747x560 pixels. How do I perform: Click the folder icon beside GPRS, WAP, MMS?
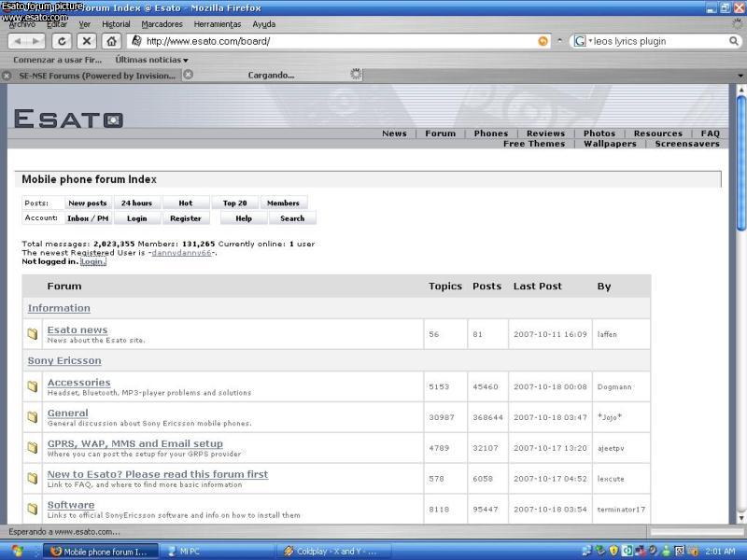[x=33, y=448]
